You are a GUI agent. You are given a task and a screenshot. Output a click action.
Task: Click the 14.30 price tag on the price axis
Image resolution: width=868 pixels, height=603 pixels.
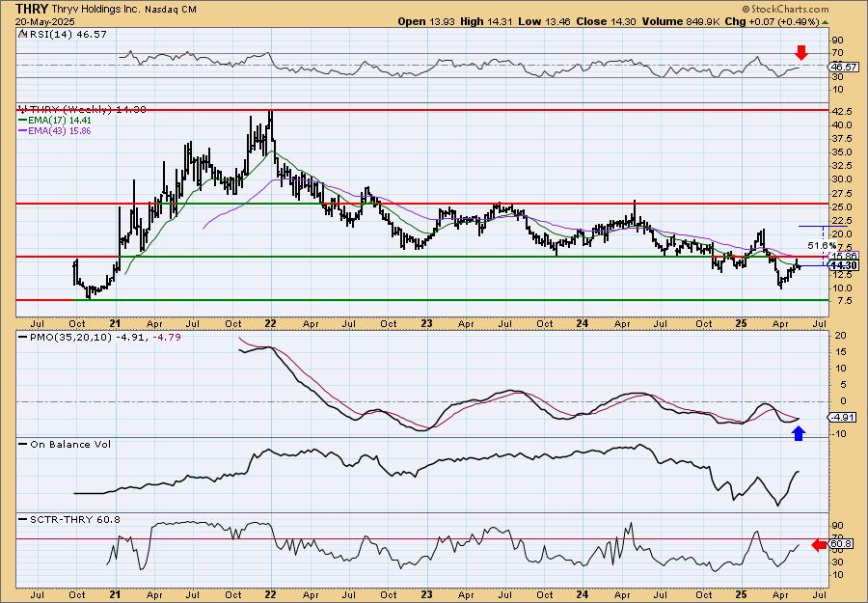pos(844,265)
